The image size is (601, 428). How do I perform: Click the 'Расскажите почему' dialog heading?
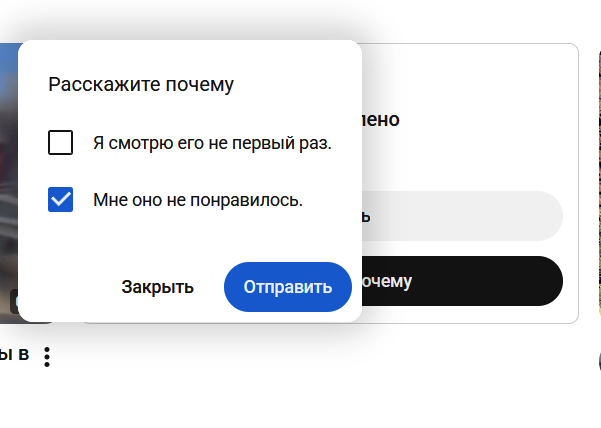(141, 84)
